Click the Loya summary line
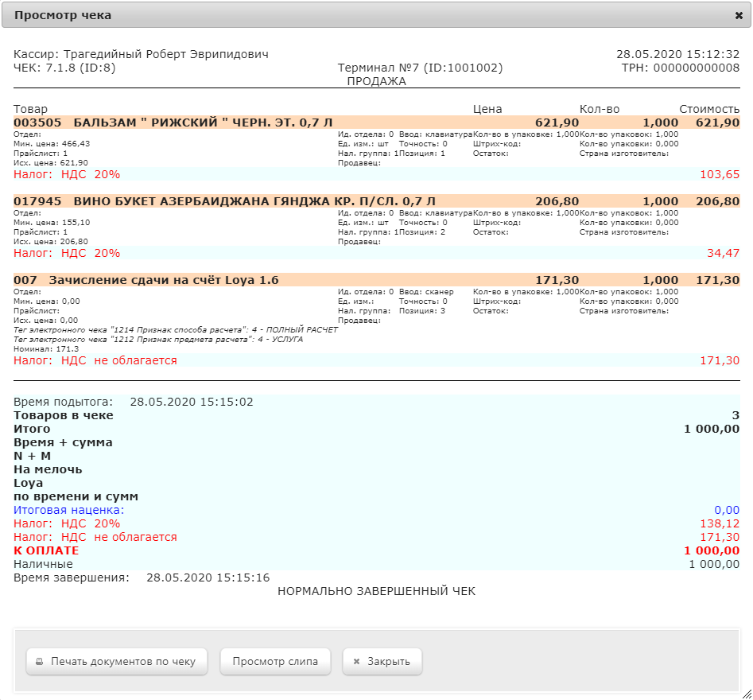 (x=28, y=483)
